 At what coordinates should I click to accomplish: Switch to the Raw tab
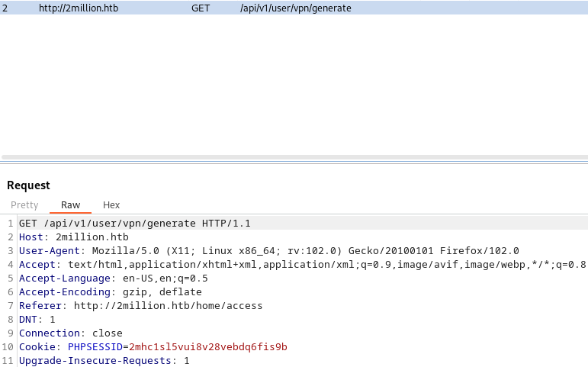[x=70, y=205]
